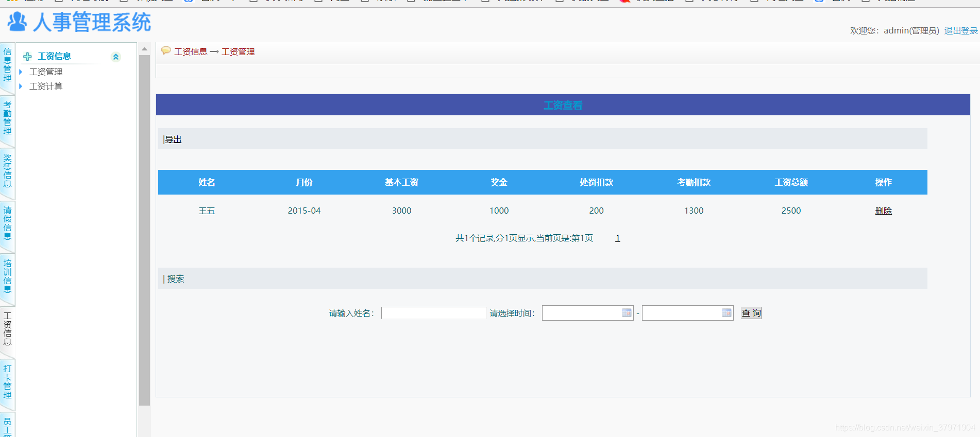Click the 人事管理系统 title text
The image size is (980, 437).
point(92,22)
